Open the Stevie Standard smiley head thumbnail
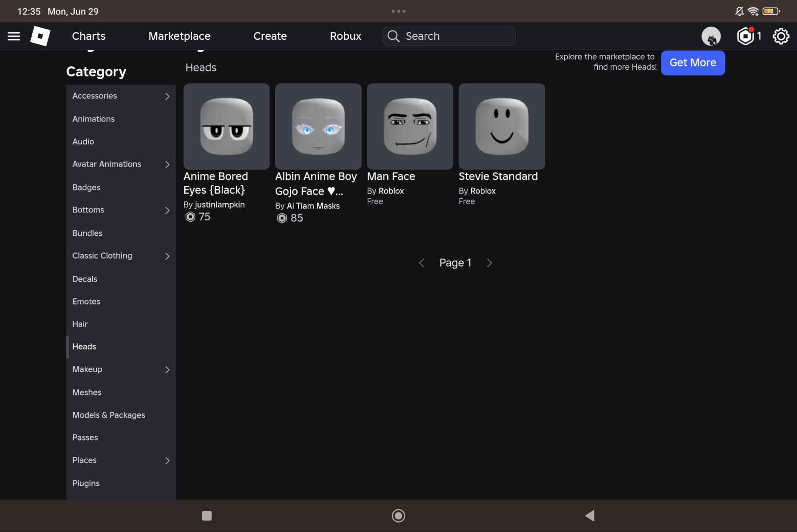Viewport: 797px width, 532px height. (x=502, y=127)
